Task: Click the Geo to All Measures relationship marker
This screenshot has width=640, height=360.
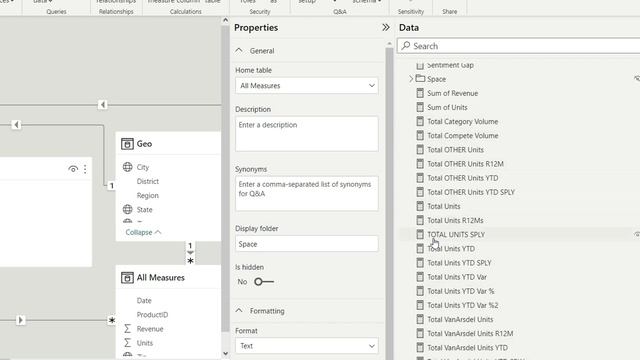Action: pos(190,253)
